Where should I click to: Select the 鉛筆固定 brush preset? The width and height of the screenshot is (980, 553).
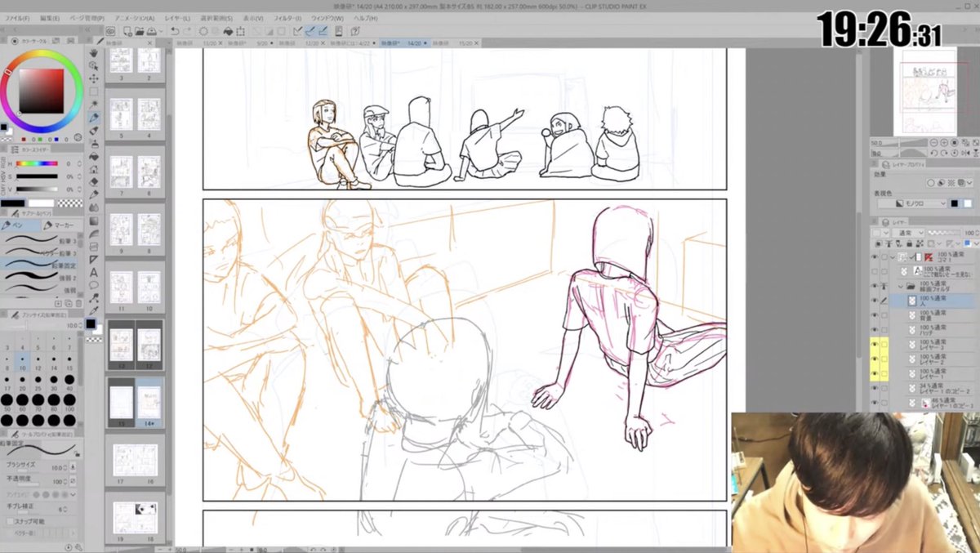(39, 265)
